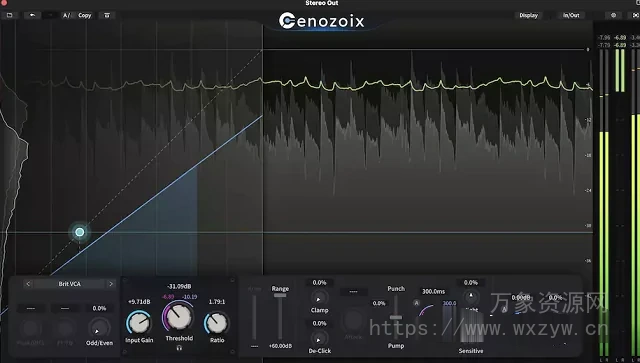This screenshot has height=363, width=640.
Task: Click the undo arrow button
Action: [x=32, y=16]
